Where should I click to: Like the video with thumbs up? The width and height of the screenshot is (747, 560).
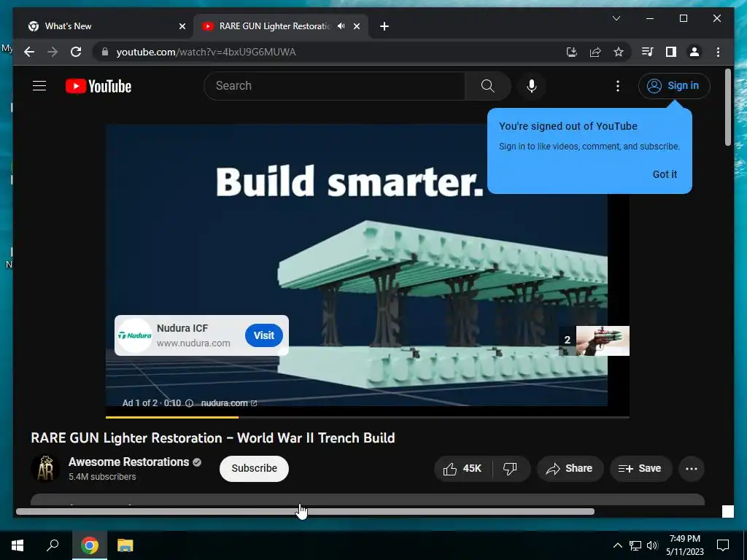point(462,469)
